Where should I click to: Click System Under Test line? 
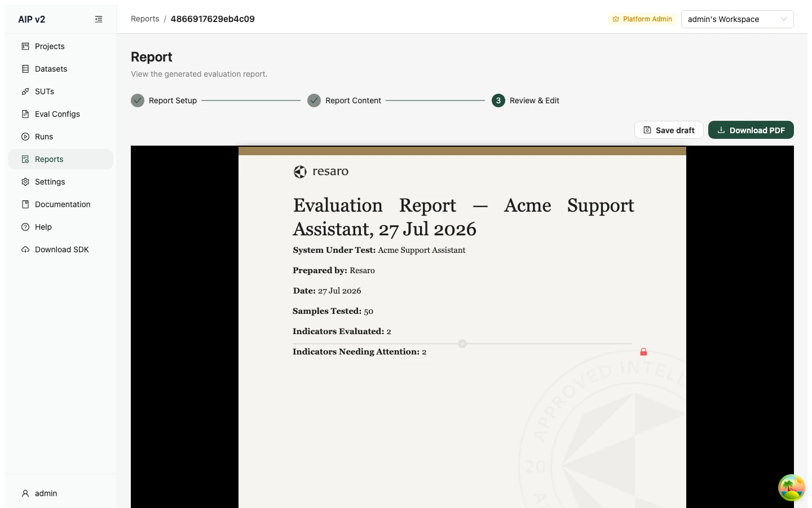coord(379,250)
